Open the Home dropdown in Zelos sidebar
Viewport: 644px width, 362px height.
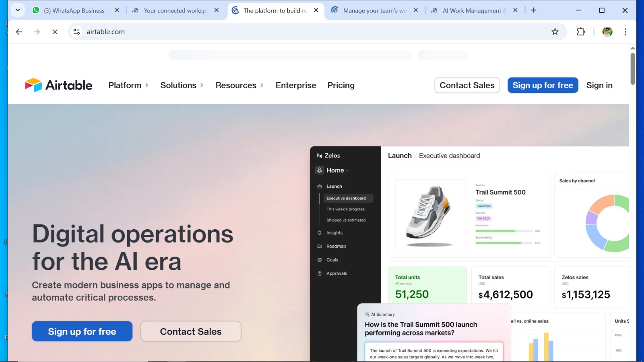(x=337, y=171)
